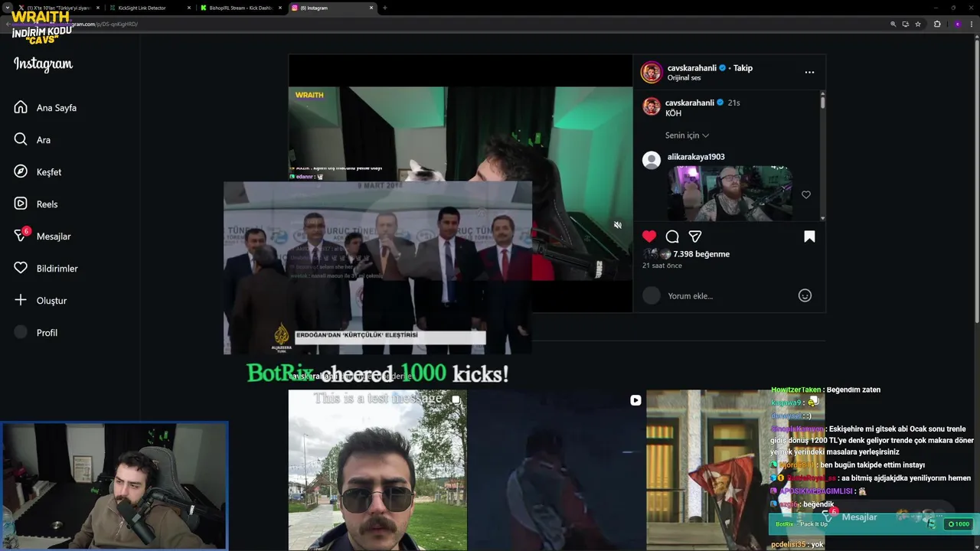Click the install app icon in address bar

click(905, 24)
